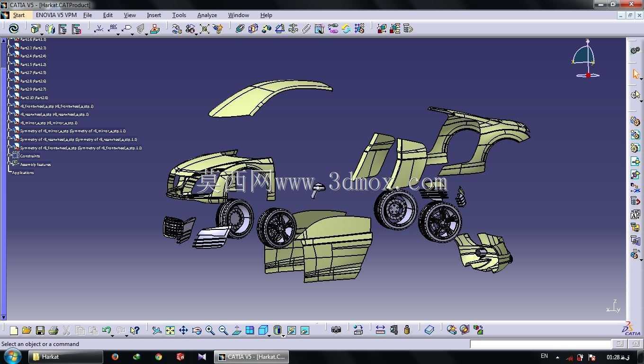
Task: Select Part1.5 (Part1.2) in tree
Action: tap(33, 64)
